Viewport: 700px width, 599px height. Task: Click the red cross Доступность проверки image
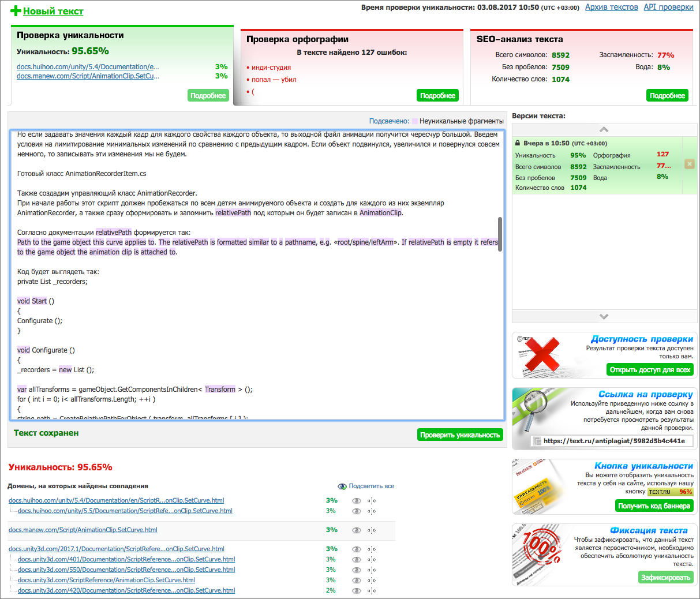pos(541,354)
